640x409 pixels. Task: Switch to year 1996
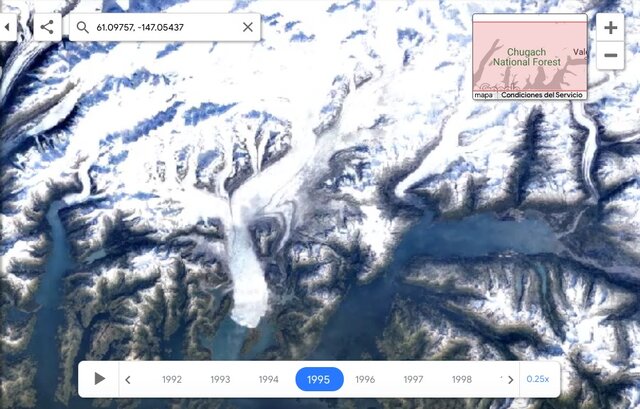pyautogui.click(x=365, y=379)
